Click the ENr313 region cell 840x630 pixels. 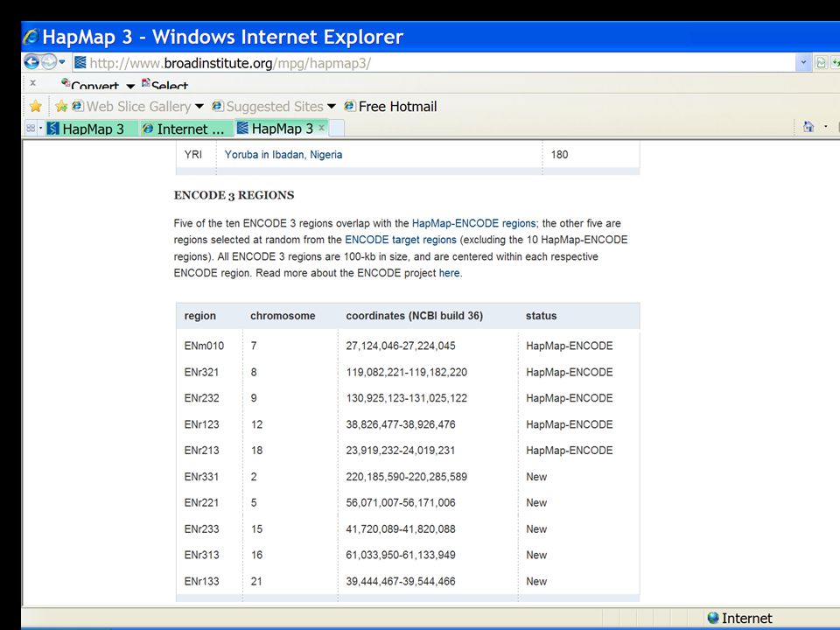(x=201, y=555)
